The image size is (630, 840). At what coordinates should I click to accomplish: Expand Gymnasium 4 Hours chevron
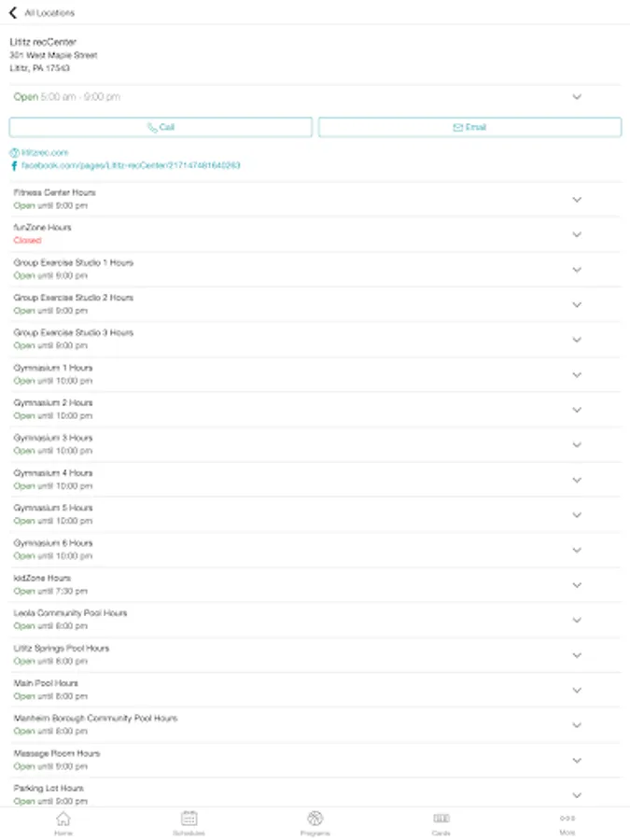[577, 480]
